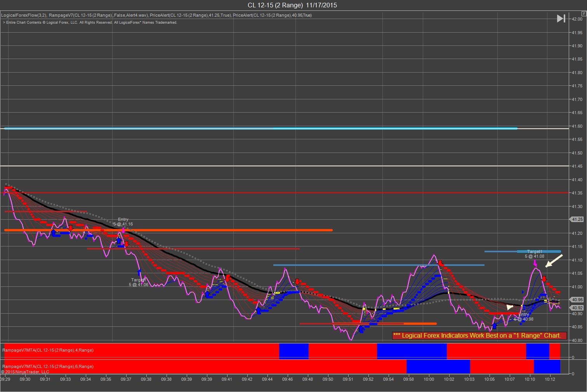Click the 09:50 time axis label
Screen dimensions: 587x392
point(328,380)
